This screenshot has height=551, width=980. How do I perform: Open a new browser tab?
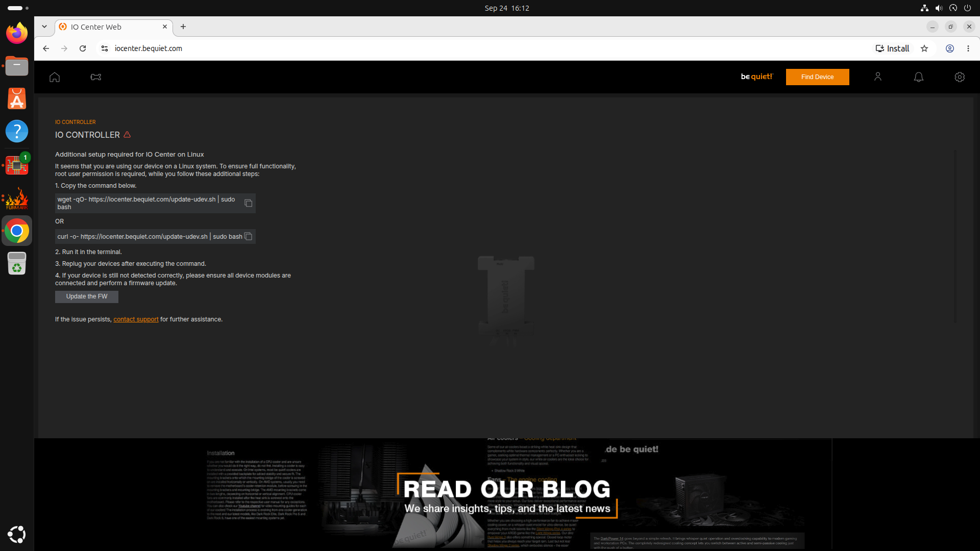pyautogui.click(x=183, y=27)
